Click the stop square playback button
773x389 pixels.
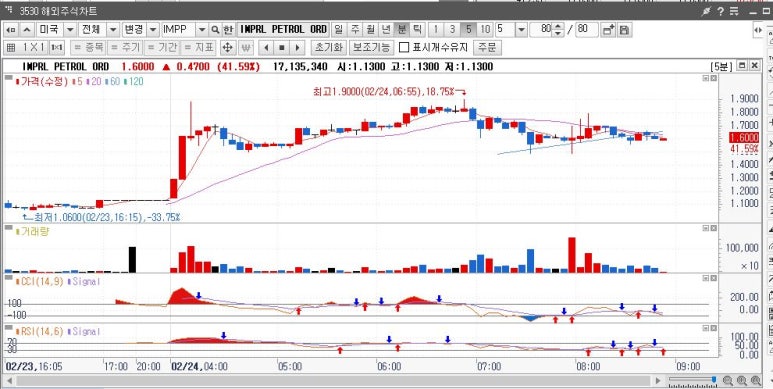point(281,48)
